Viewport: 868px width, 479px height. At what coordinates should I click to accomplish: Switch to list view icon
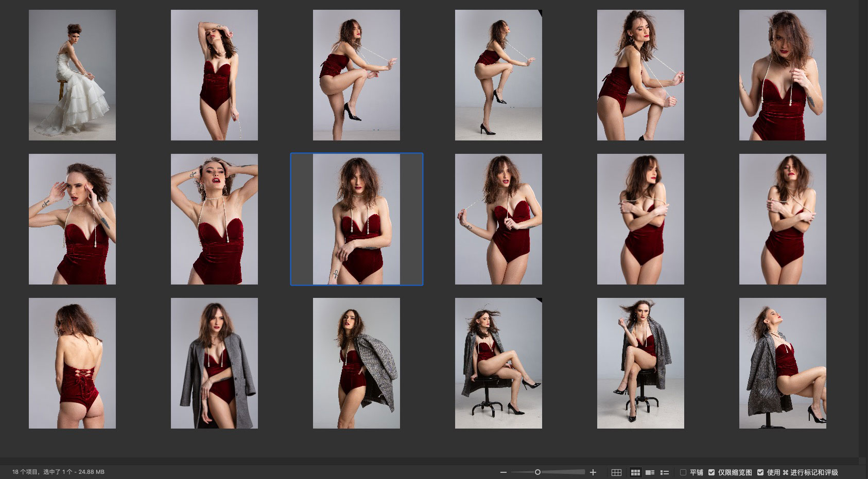click(665, 472)
